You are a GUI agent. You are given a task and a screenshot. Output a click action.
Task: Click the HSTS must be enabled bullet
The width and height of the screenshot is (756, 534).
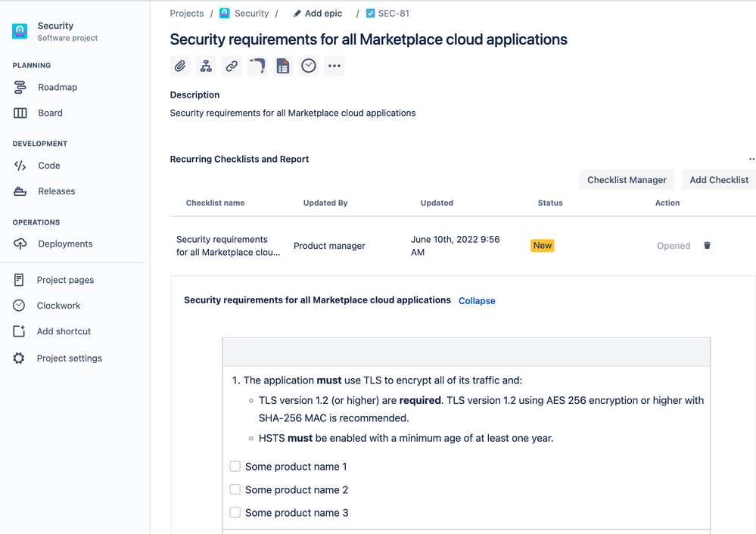point(406,438)
